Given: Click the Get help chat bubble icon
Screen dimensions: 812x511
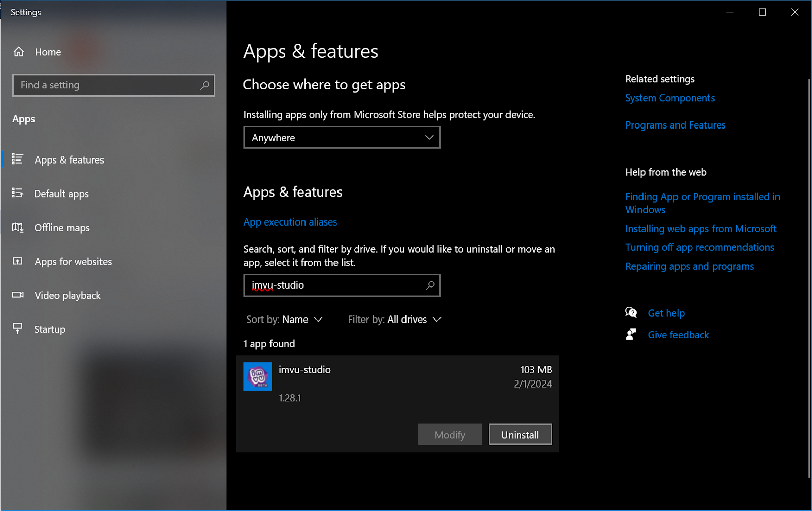Looking at the screenshot, I should pos(631,313).
